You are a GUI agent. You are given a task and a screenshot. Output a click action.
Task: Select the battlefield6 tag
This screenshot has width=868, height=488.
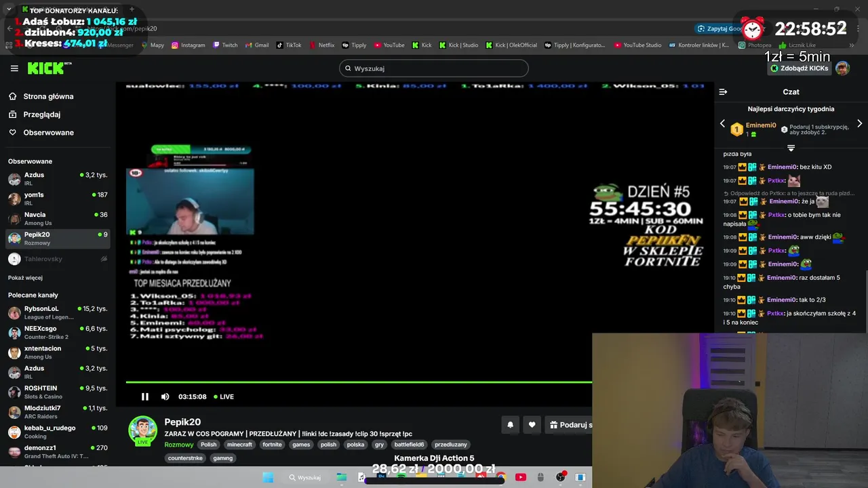(x=409, y=445)
